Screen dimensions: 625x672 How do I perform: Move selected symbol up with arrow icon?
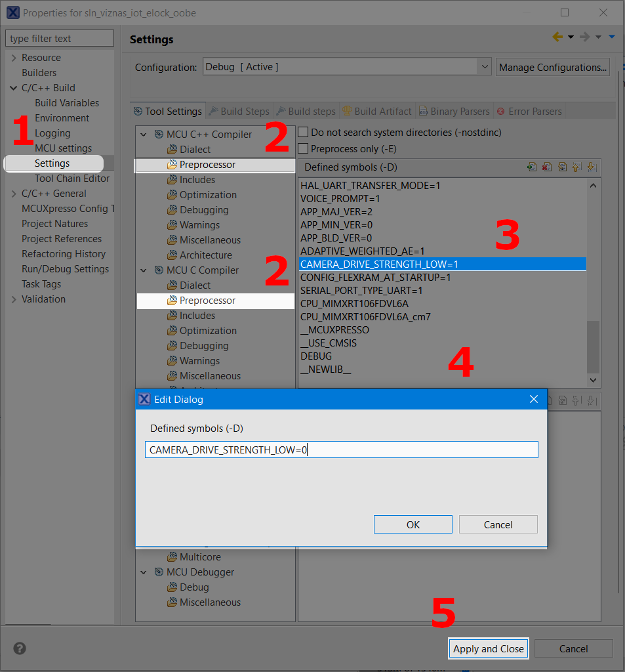(x=576, y=167)
